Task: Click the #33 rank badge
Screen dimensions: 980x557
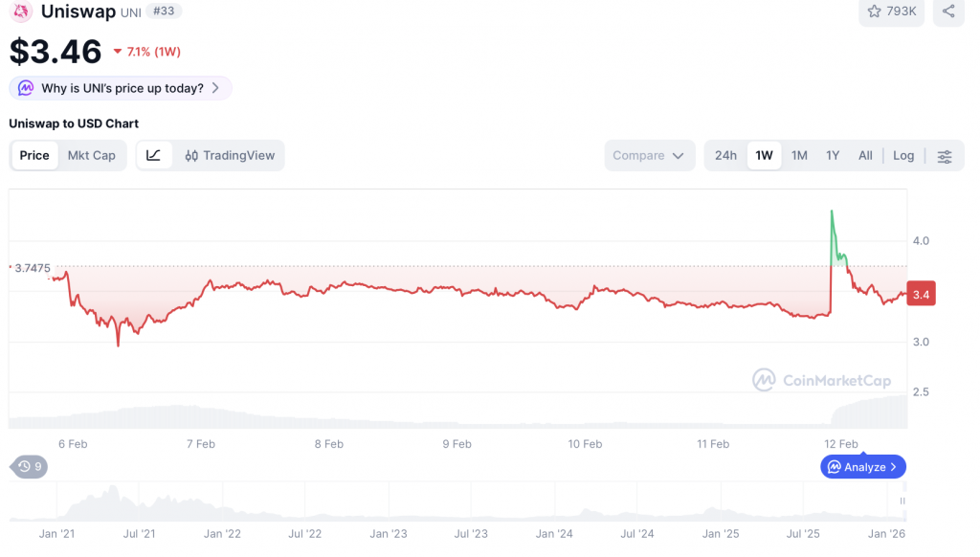Action: 166,11
